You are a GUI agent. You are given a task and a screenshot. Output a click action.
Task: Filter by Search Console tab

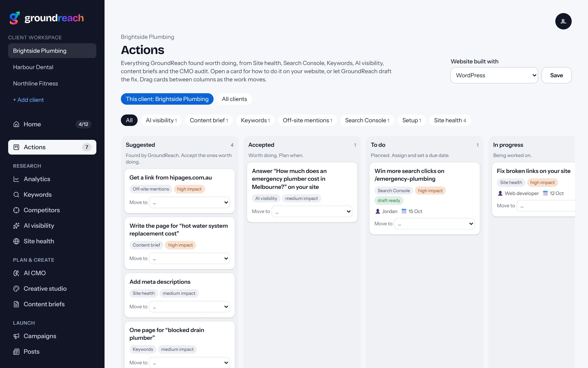point(367,120)
